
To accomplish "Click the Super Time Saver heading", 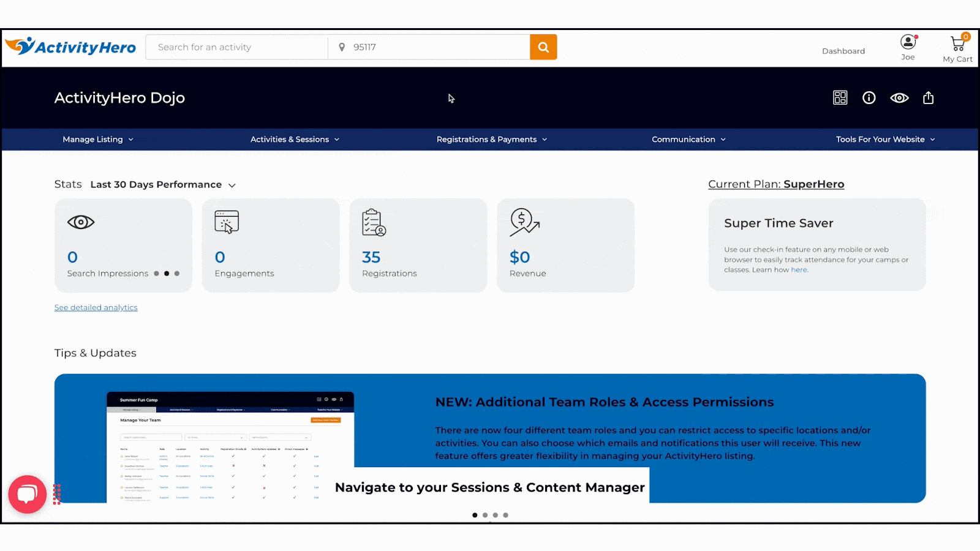I will tap(778, 223).
